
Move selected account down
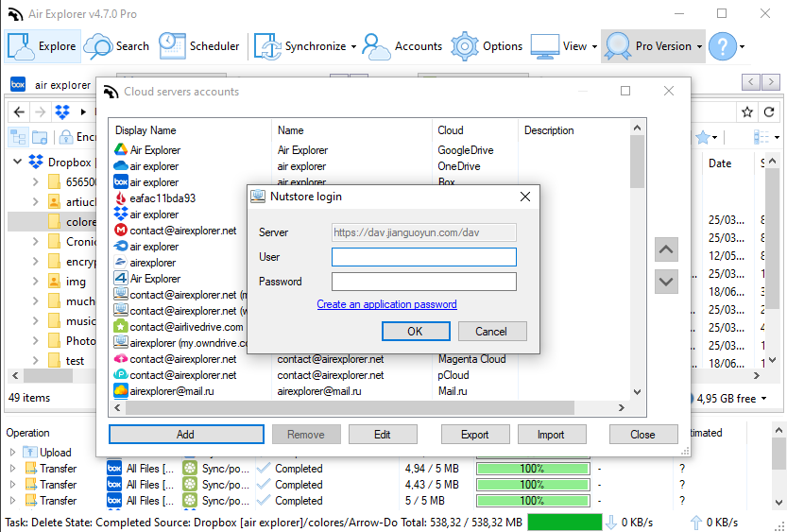coord(666,282)
